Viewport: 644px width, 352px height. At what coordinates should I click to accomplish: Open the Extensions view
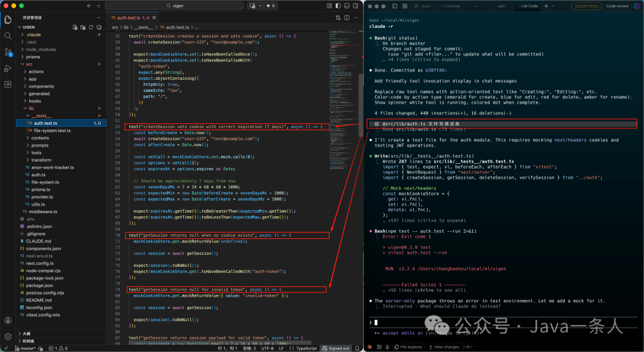(8, 85)
